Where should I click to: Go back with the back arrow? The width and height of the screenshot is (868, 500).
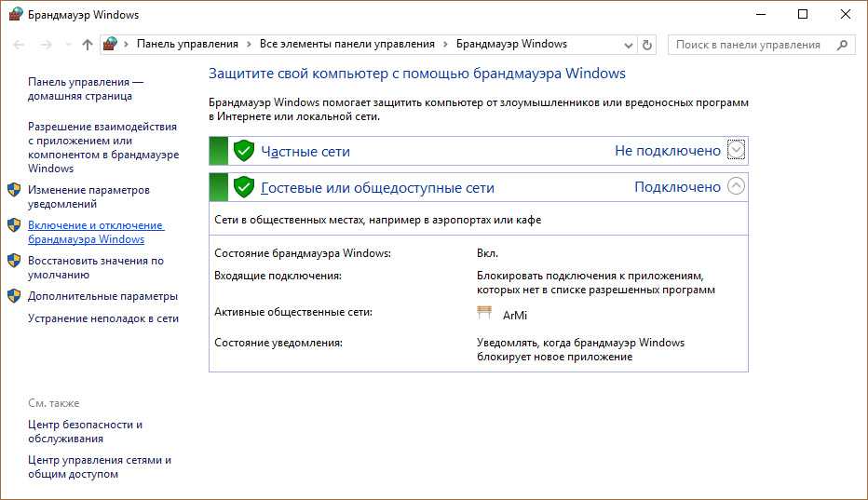pos(19,45)
